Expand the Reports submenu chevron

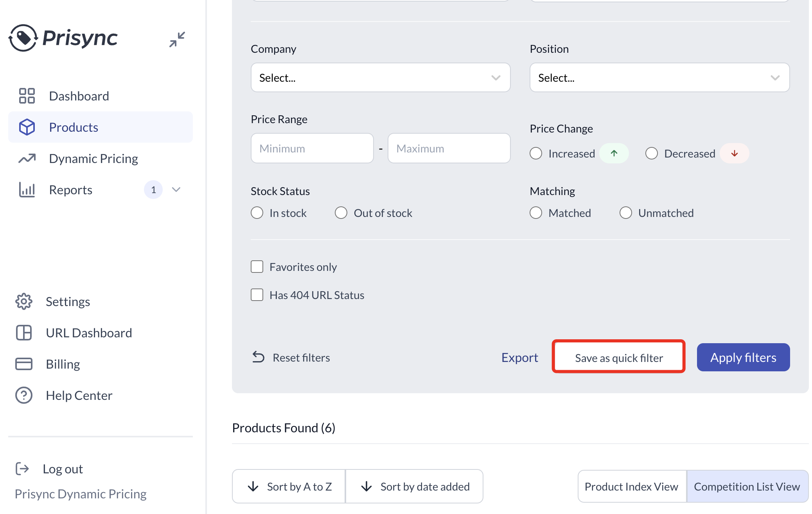[x=176, y=190]
